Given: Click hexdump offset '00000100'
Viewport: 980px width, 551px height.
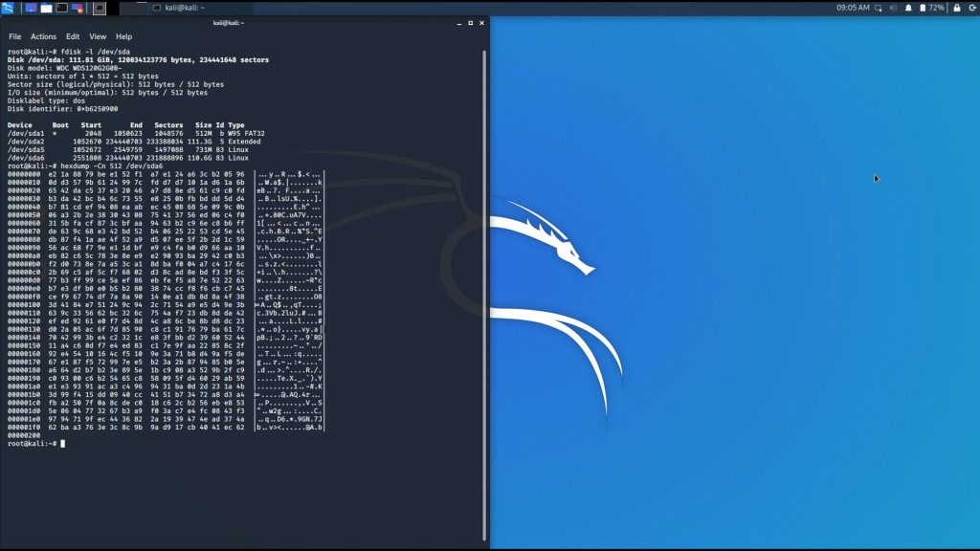Looking at the screenshot, I should pos(24,305).
